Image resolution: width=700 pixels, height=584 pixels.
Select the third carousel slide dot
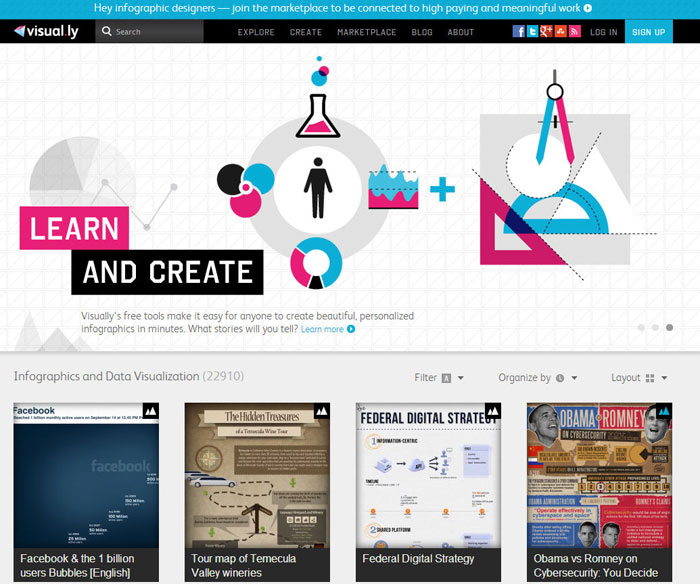(x=669, y=327)
